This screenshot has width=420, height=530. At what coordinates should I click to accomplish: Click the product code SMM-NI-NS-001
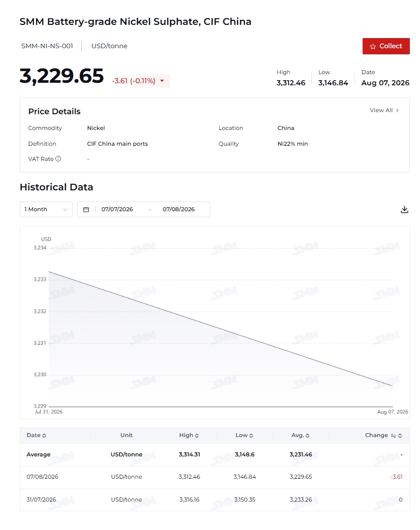47,46
